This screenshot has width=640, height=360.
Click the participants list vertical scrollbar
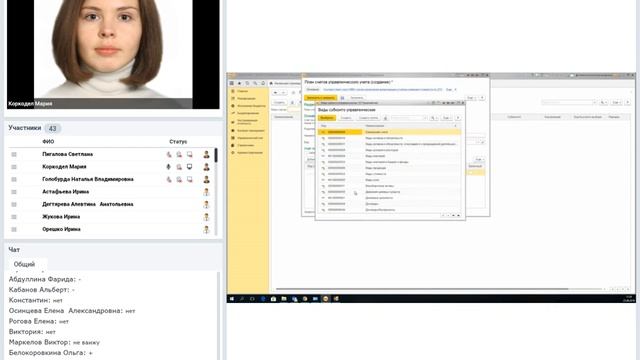point(216,156)
